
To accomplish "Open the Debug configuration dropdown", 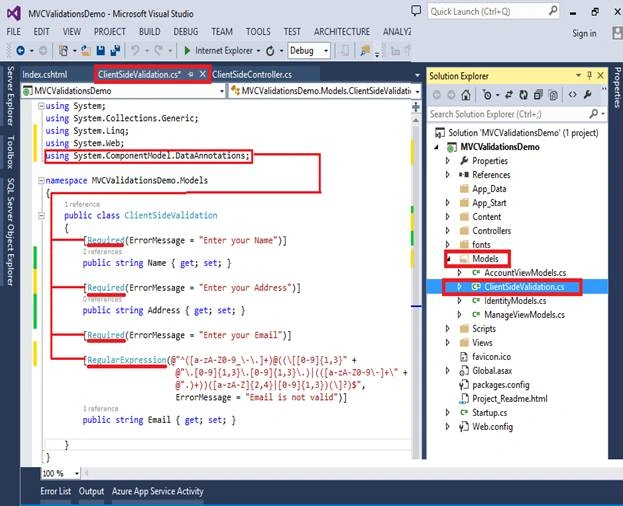I will coord(309,50).
